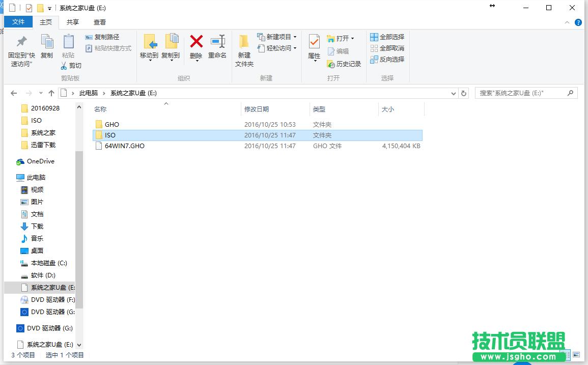This screenshot has height=365, width=588.
Task: Click 全部取消 to clear the selection
Action: (387, 48)
